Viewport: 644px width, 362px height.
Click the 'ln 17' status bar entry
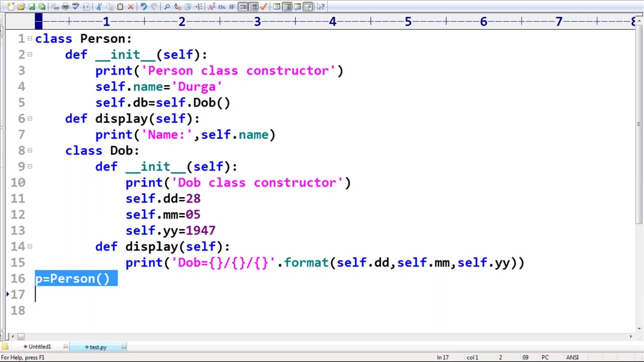coord(443,357)
